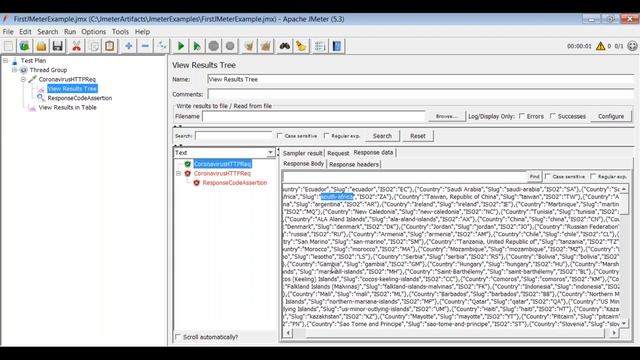Collapse the failed red CoronavirusHTTPReq result node
Viewport: 640px width, 360px height.
point(178,173)
